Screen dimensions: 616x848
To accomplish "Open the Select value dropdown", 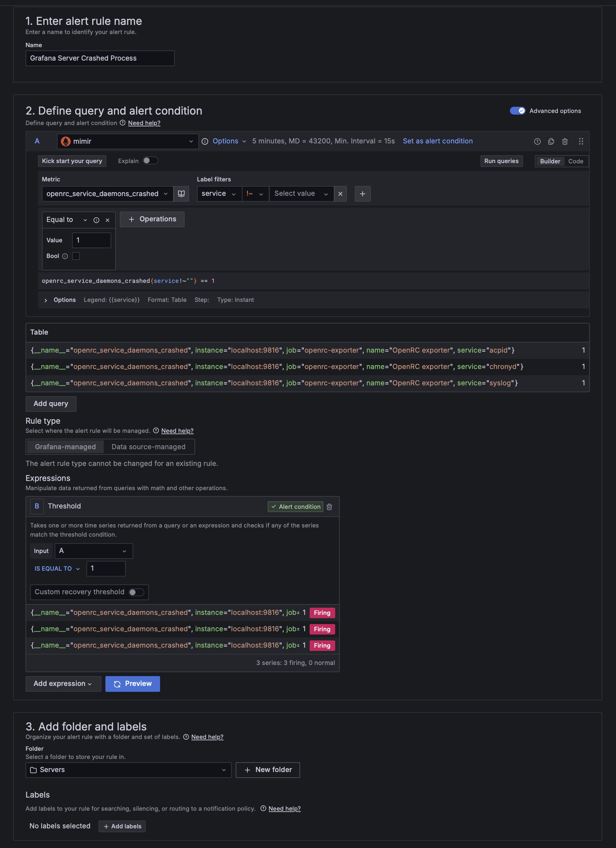I will pos(301,194).
